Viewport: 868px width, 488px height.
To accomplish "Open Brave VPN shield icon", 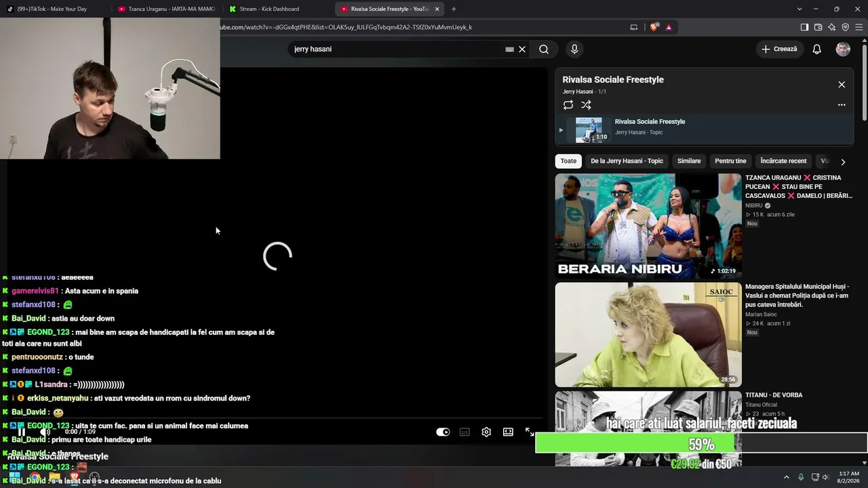I will [x=845, y=27].
